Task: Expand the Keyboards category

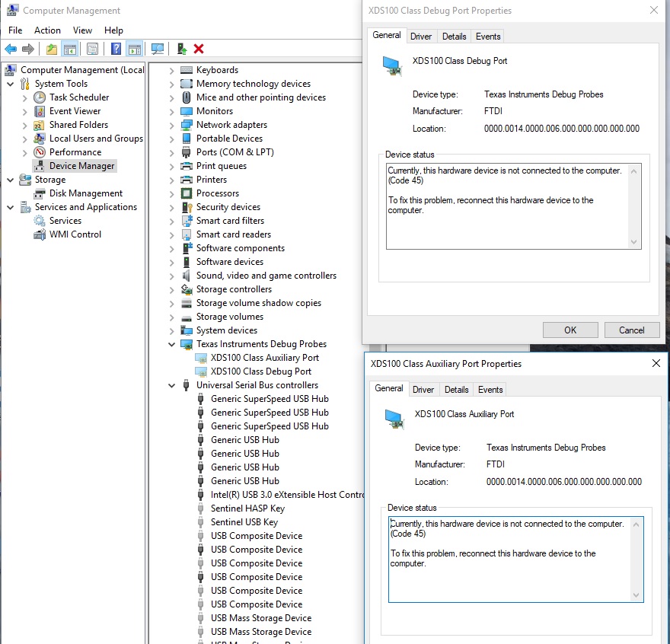Action: pyautogui.click(x=171, y=71)
